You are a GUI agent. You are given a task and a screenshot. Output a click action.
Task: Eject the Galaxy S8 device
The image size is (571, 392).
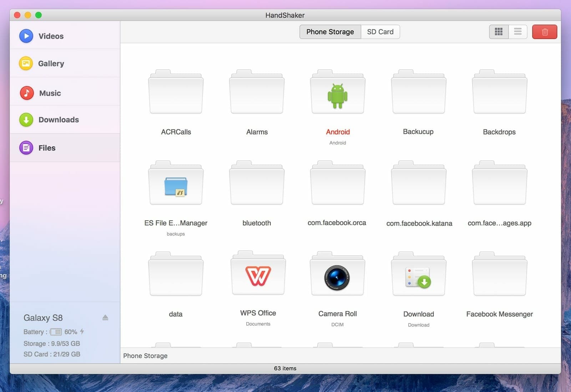[x=105, y=317]
